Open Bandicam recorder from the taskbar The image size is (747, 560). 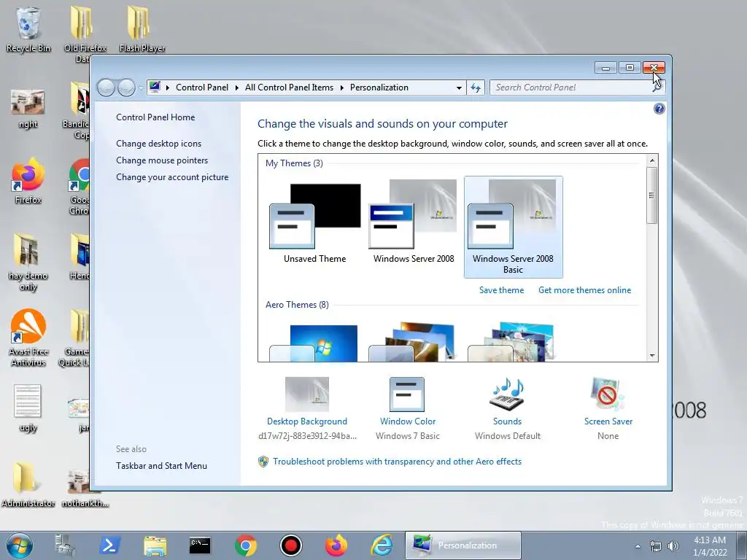290,545
